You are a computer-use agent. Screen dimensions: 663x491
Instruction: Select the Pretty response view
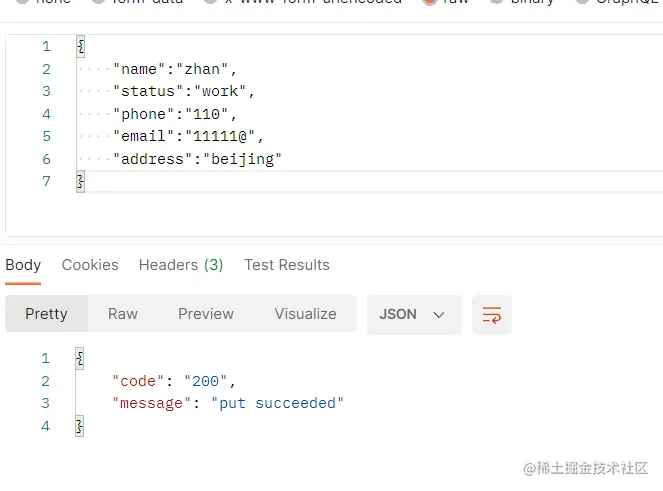click(46, 314)
